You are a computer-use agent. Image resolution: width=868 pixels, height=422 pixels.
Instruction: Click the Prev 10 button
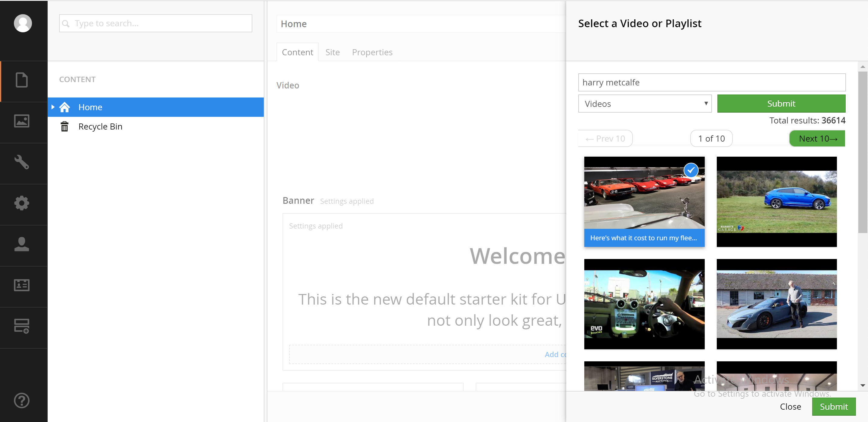605,139
